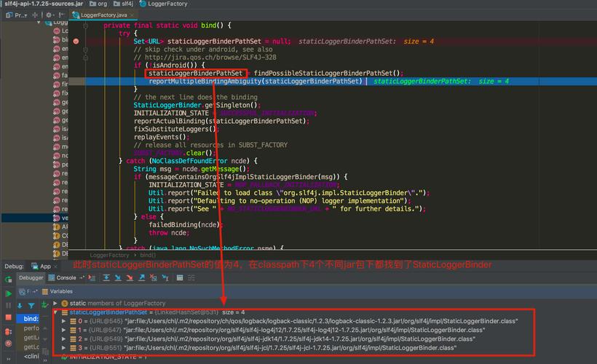This screenshot has height=364, width=597.
Task: Collapse the LoggerFactory node in structure tree
Action: click(x=39, y=23)
